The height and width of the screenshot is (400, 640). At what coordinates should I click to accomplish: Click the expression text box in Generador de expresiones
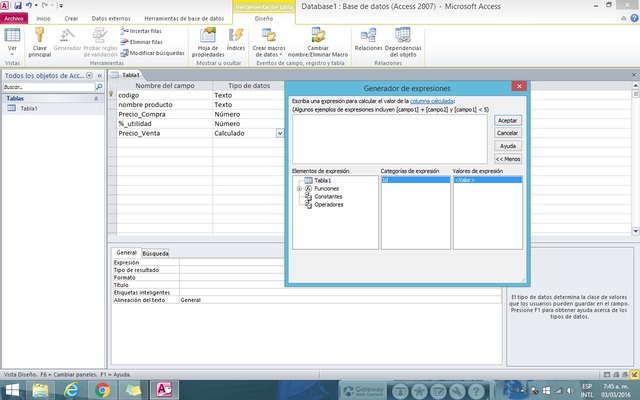point(389,139)
